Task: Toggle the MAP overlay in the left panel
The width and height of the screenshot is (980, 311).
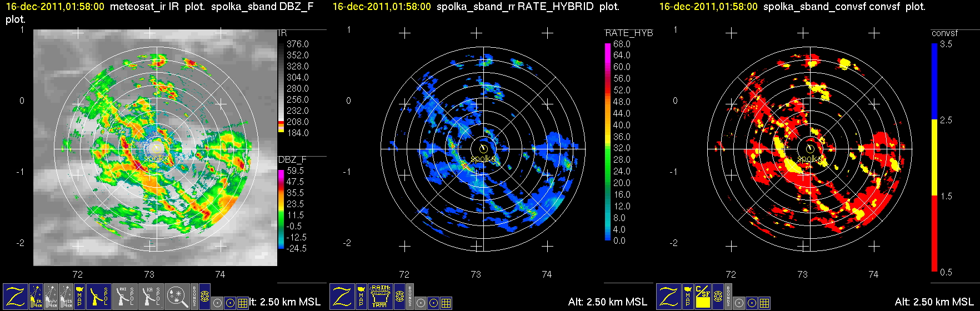Action: [79, 297]
